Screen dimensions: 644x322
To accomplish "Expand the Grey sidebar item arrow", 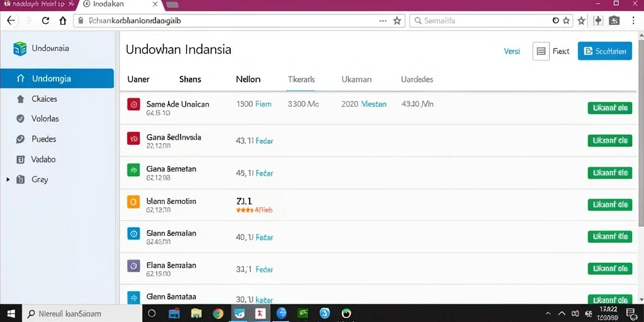I will (8, 179).
